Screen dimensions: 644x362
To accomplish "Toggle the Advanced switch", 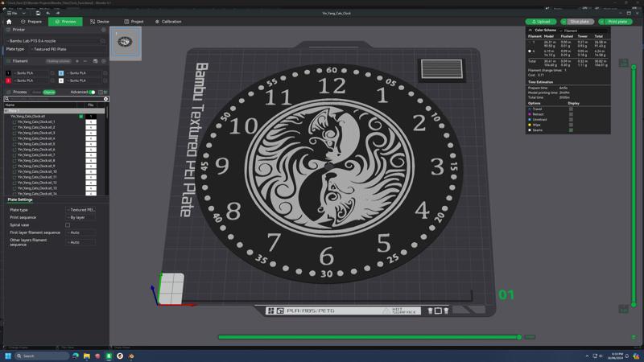I will click(92, 93).
